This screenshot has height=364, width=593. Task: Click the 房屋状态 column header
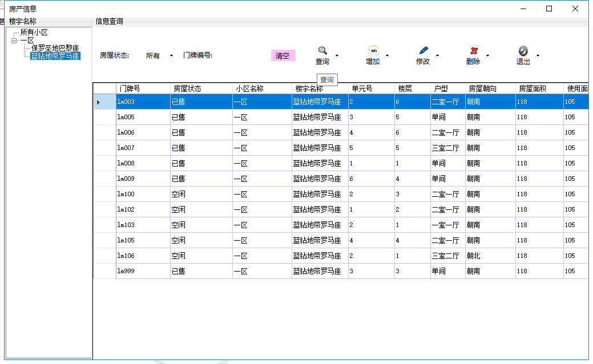[201, 88]
